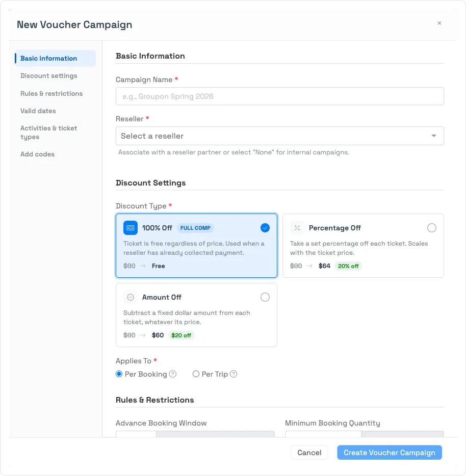This screenshot has width=466, height=476.
Task: Select the Per Trip radio button
Action: pyautogui.click(x=196, y=374)
